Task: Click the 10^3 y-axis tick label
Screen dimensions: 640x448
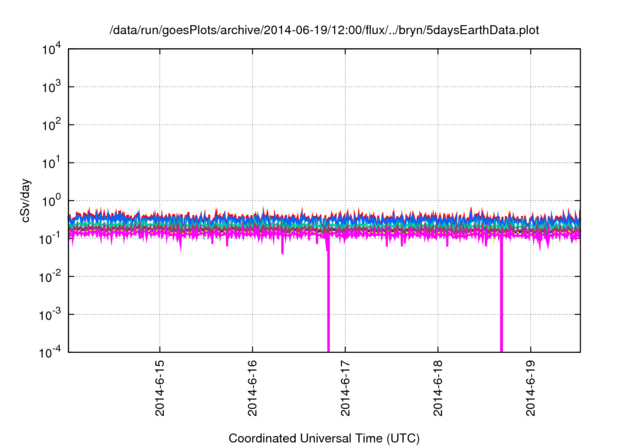Action: tap(51, 87)
